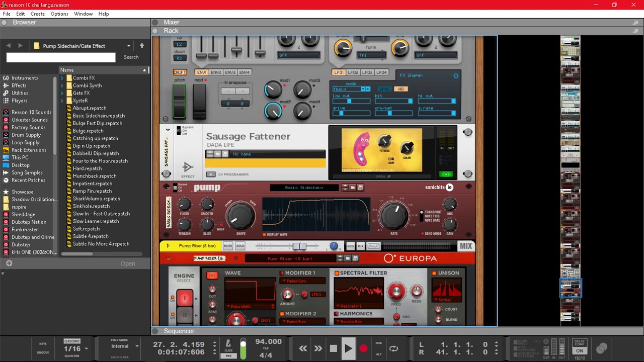This screenshot has height=362, width=644.
Task: Mute the Pump Riser channel
Action: click(x=228, y=246)
